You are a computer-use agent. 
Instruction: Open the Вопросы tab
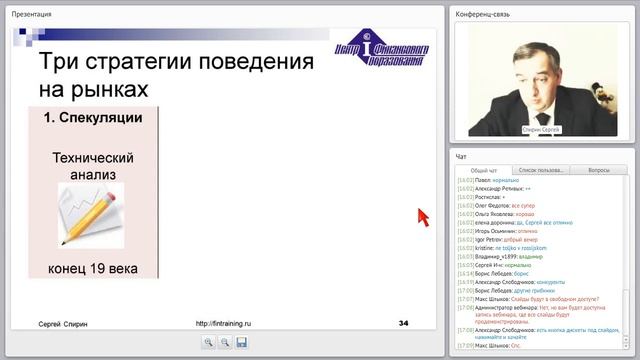pyautogui.click(x=598, y=170)
